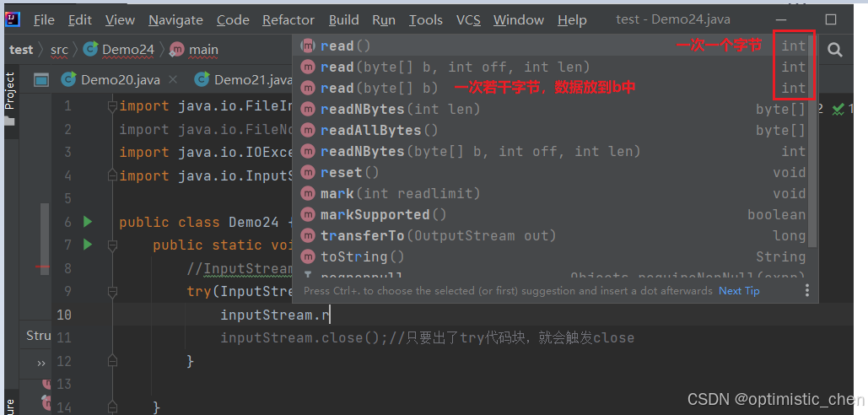
Task: Click line number 10 in gutter
Action: [x=64, y=315]
